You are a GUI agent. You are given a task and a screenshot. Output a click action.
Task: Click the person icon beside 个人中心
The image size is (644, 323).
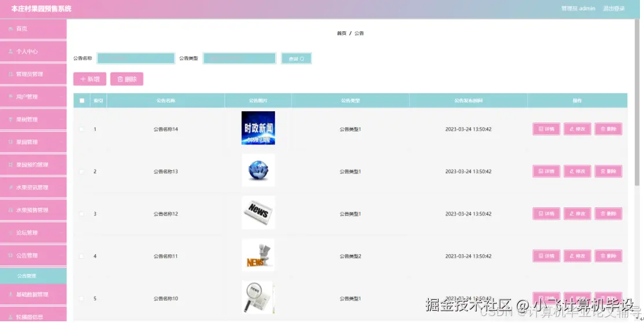[10, 52]
